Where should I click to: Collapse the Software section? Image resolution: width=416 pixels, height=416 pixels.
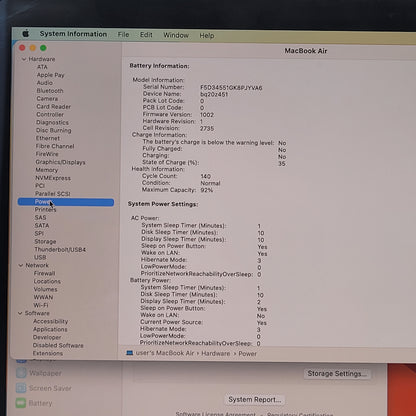20,313
